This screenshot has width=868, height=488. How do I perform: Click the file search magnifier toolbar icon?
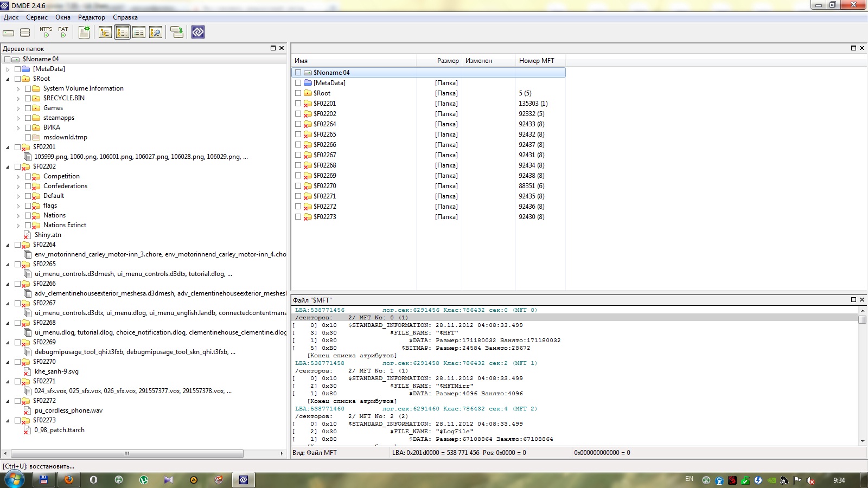click(x=156, y=33)
